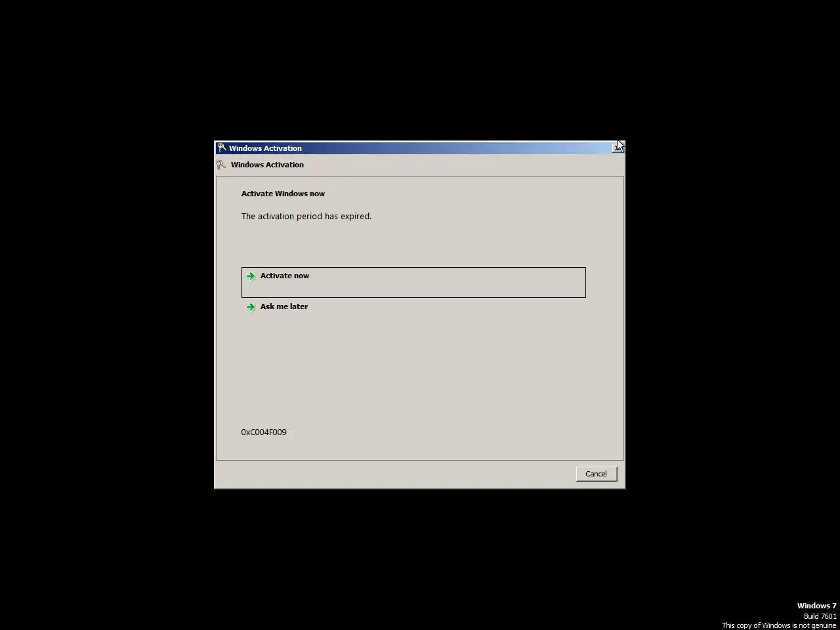This screenshot has height=630, width=840.
Task: Click the 'Build 7601' desktop text
Action: click(820, 616)
